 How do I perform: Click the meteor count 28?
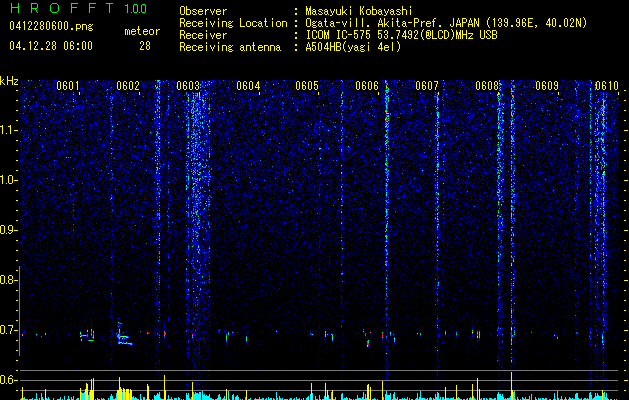(x=145, y=46)
